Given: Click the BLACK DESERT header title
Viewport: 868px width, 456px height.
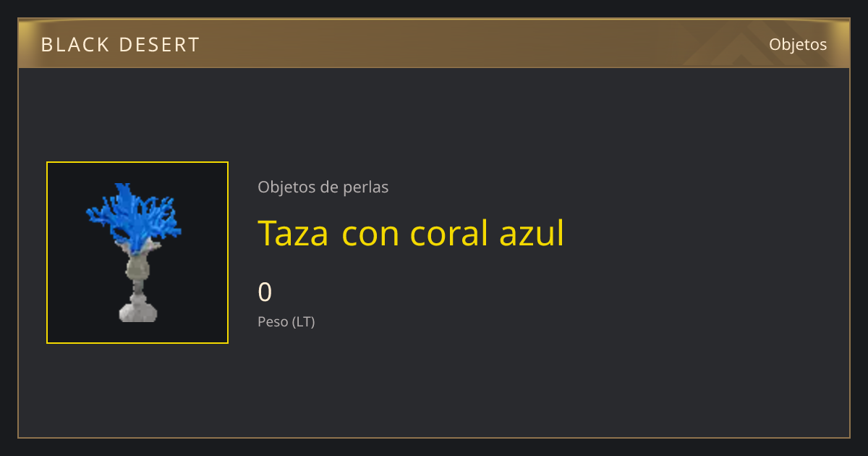Looking at the screenshot, I should [120, 45].
